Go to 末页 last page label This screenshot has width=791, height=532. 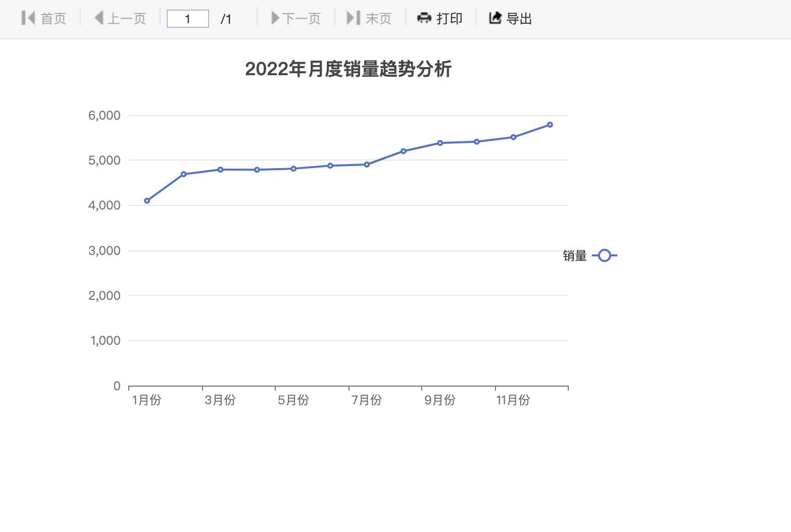click(x=378, y=19)
